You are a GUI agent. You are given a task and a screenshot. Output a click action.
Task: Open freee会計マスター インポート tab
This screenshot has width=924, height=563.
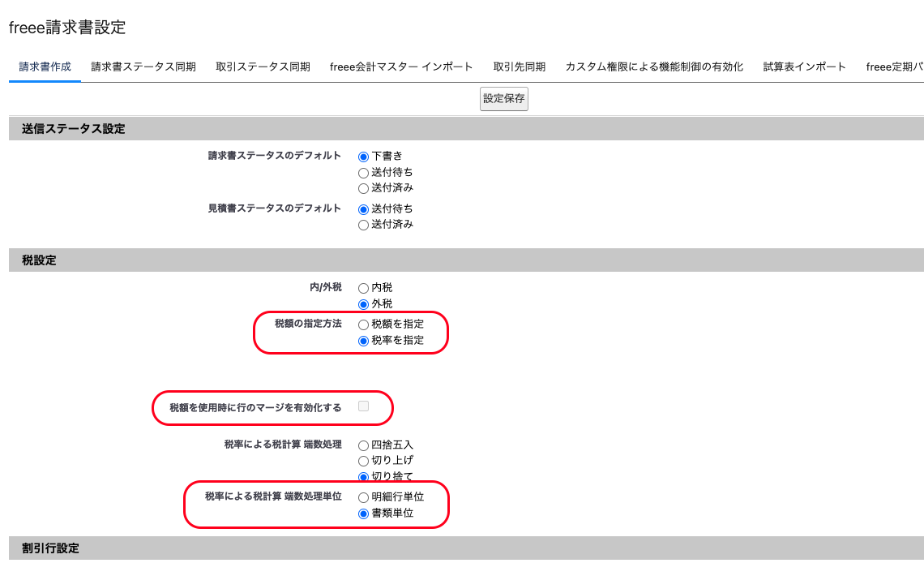pos(400,67)
